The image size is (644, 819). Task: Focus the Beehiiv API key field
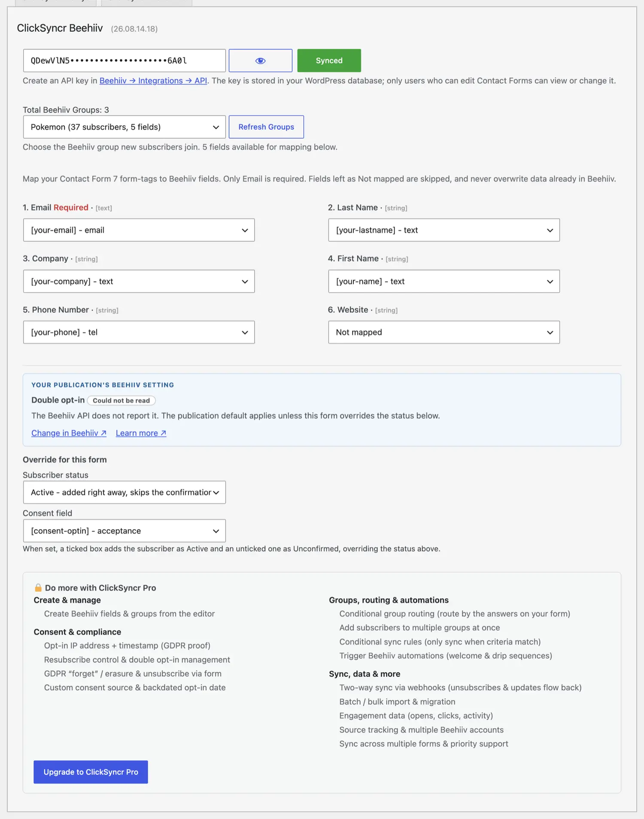(124, 61)
